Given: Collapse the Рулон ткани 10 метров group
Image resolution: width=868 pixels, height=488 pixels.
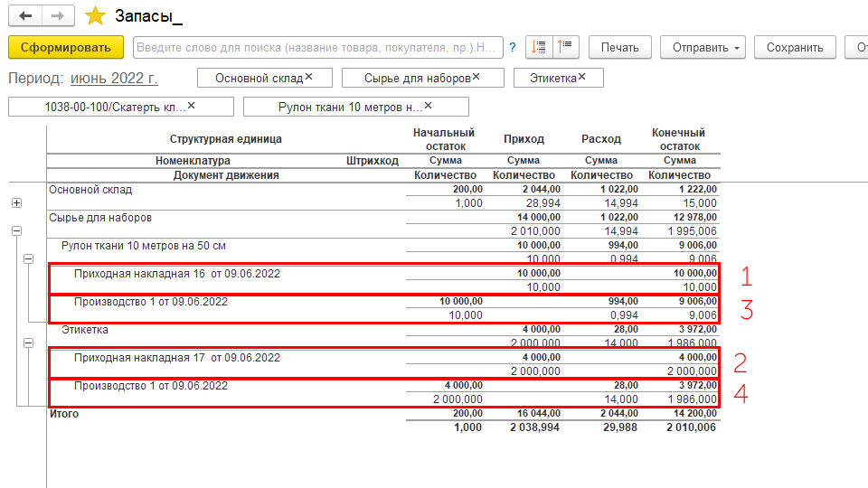Looking at the screenshot, I should (29, 259).
